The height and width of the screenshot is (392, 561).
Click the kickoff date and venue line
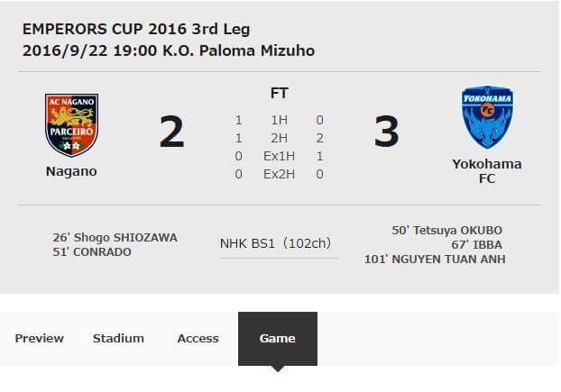169,50
